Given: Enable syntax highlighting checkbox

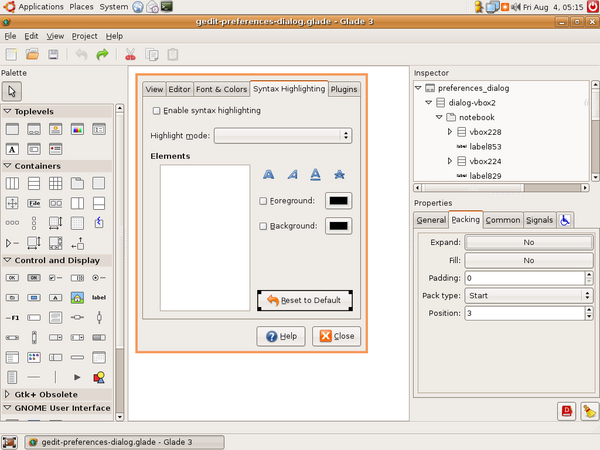Looking at the screenshot, I should coord(157,111).
